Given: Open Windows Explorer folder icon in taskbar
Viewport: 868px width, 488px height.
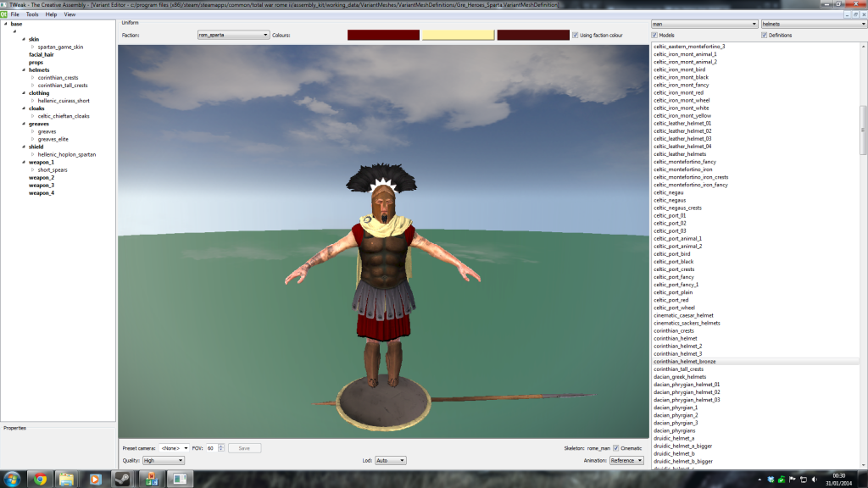Looking at the screenshot, I should click(x=67, y=479).
